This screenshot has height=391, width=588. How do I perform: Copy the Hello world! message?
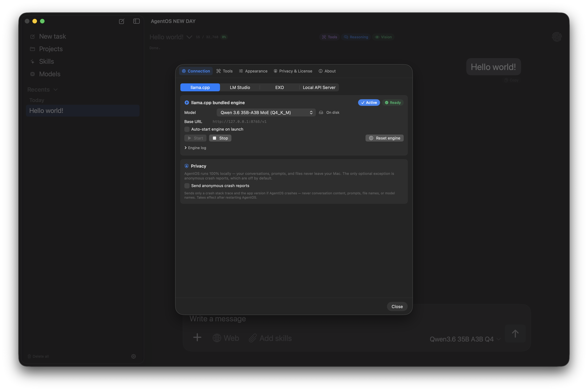512,80
